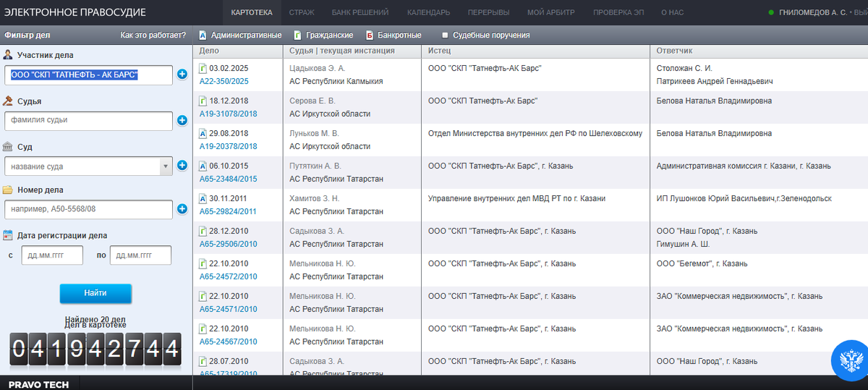The width and height of the screenshot is (868, 390).
Task: Open case A19-31078/2018 link
Action: point(228,114)
